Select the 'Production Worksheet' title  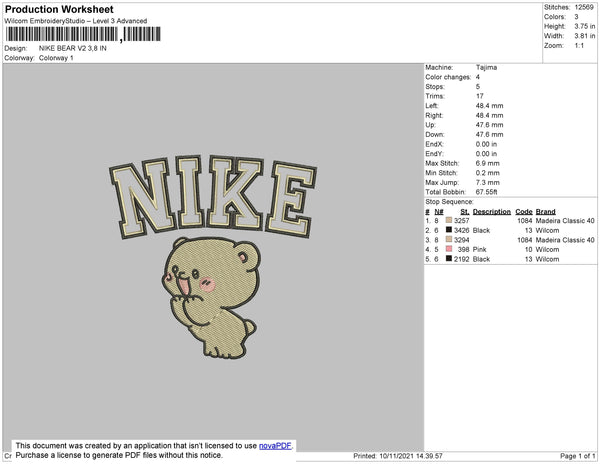pos(59,9)
